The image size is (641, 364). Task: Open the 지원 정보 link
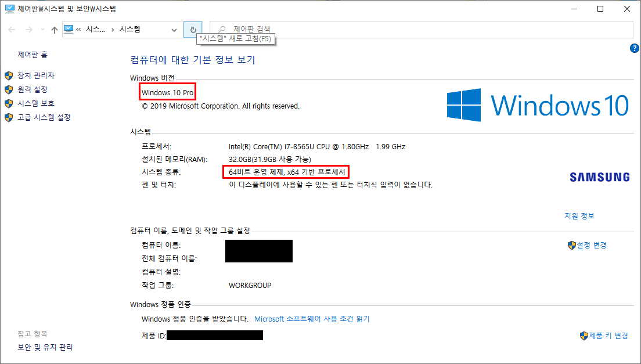(579, 216)
